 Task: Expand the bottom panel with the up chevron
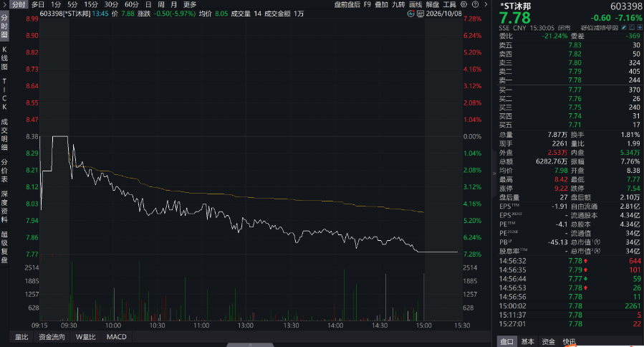pos(250,345)
